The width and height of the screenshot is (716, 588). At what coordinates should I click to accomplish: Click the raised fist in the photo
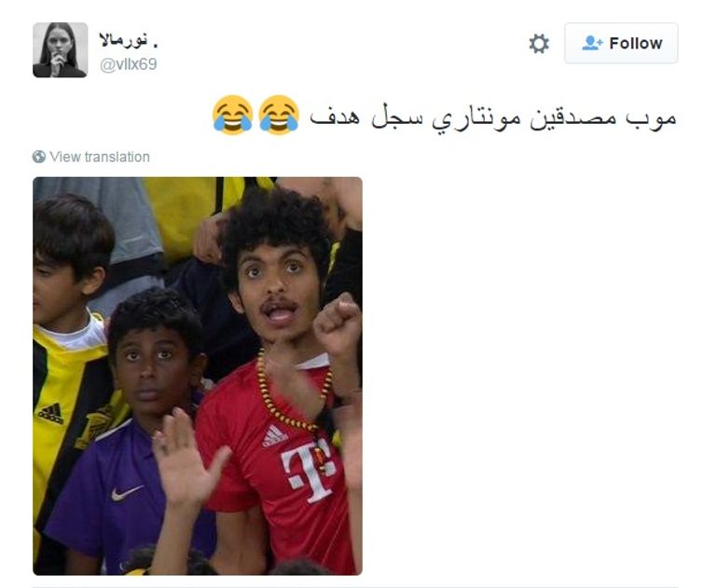coord(338,326)
